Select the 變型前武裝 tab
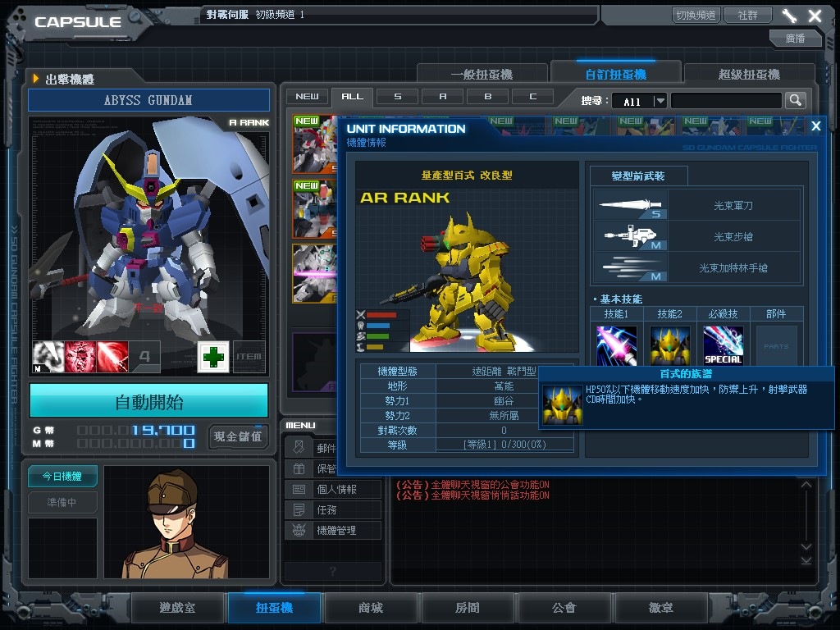This screenshot has width=840, height=630. coord(638,176)
